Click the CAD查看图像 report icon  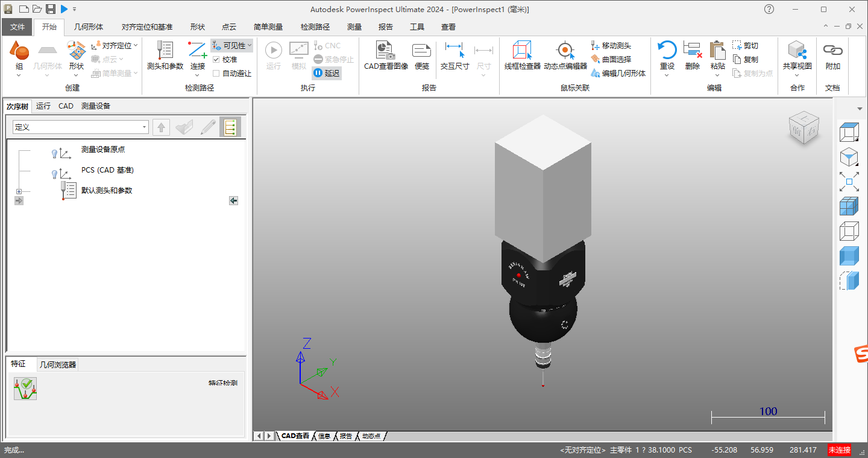click(386, 56)
